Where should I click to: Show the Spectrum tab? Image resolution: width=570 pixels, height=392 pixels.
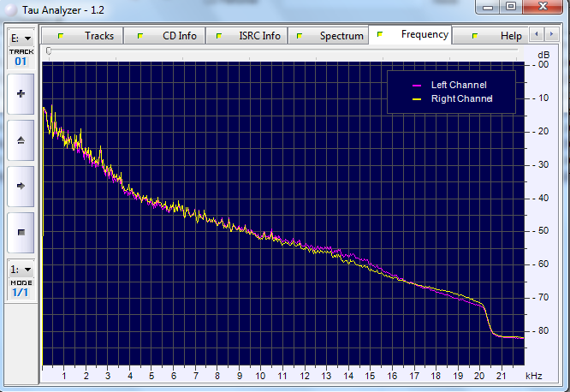click(x=329, y=36)
